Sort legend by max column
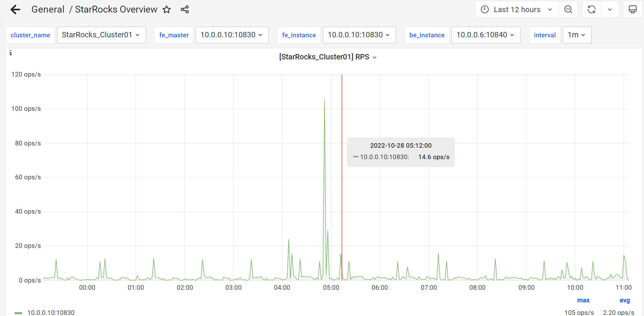Image resolution: width=644 pixels, height=316 pixels. coord(583,300)
